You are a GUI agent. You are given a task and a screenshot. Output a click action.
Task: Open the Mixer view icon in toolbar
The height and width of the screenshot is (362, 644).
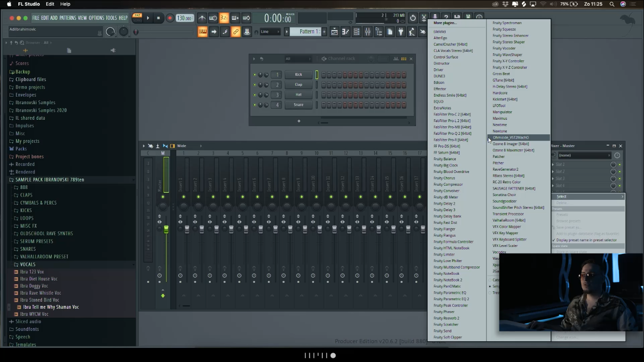point(367,32)
